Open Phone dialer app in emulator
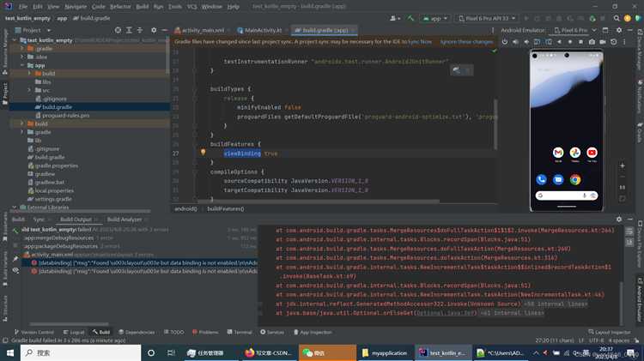The height and width of the screenshot is (361, 644). click(x=541, y=179)
